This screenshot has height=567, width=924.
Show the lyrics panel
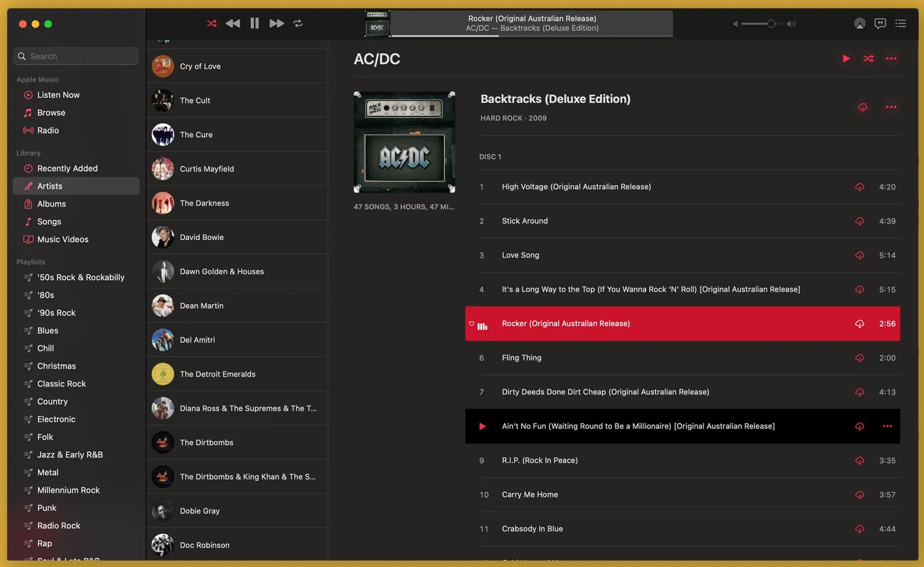(x=880, y=23)
